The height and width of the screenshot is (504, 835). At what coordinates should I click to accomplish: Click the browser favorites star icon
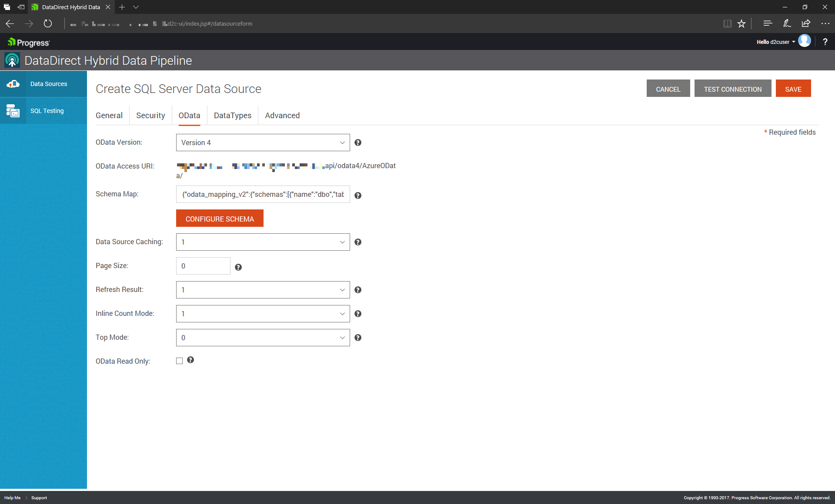741,23
